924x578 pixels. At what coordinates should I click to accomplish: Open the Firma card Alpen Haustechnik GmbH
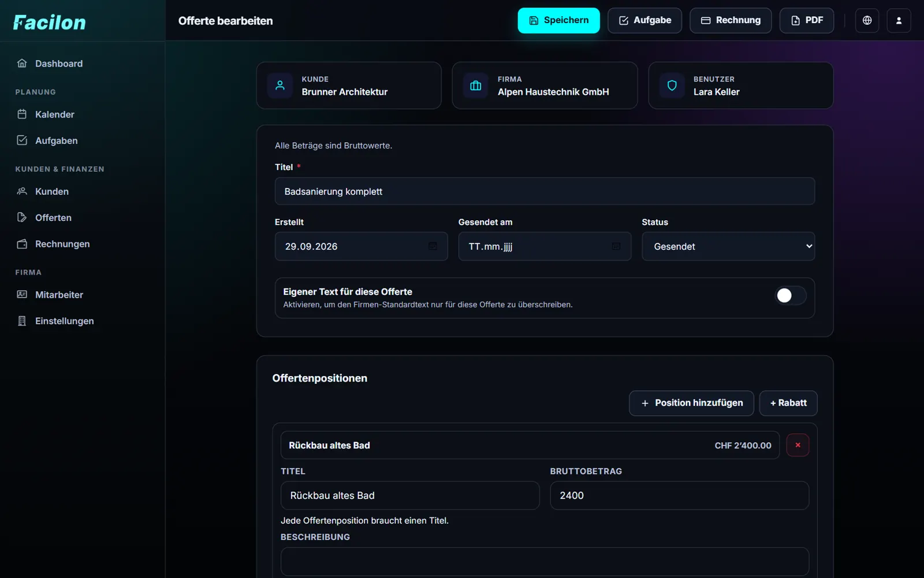(545, 86)
